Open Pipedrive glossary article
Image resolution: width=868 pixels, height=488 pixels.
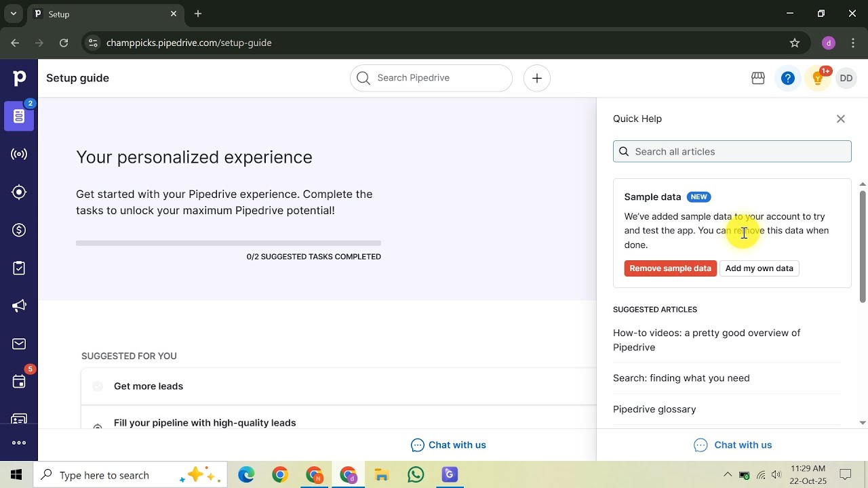[x=654, y=409]
